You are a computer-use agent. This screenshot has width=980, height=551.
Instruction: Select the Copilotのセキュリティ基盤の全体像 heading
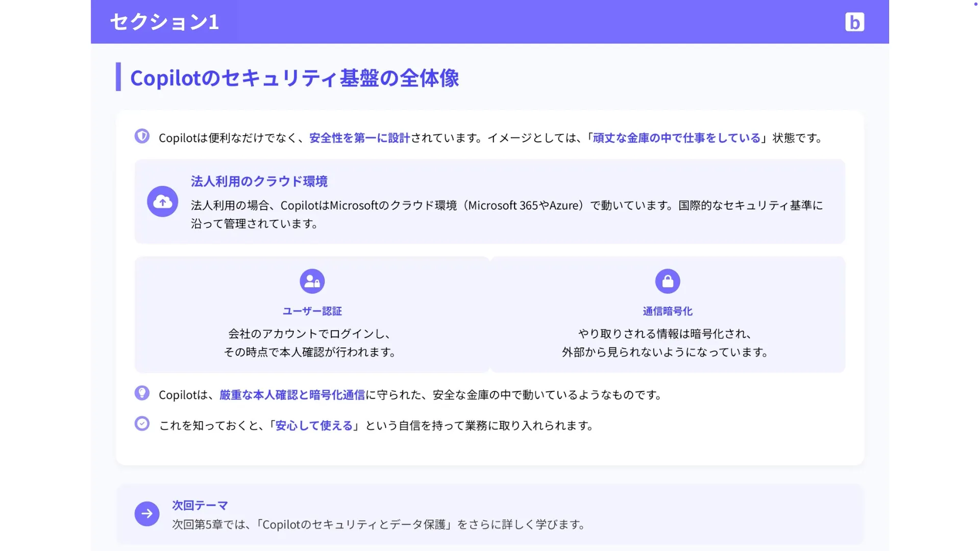294,78
